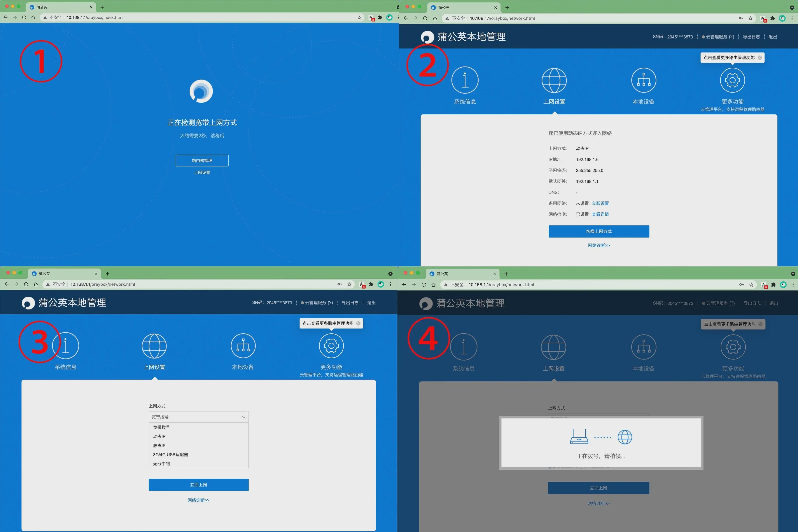Open 更多功能 gear icon in window 3
Screen dimensions: 798x532
point(331,346)
